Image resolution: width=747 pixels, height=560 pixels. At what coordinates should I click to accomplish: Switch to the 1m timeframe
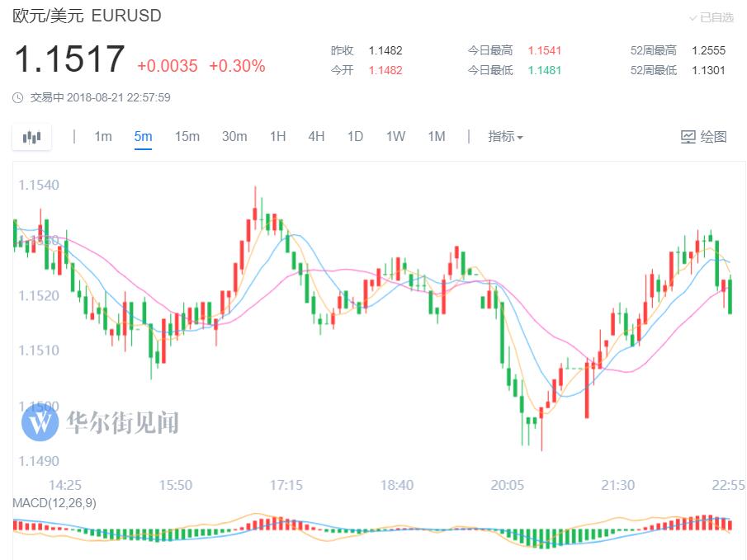(103, 137)
